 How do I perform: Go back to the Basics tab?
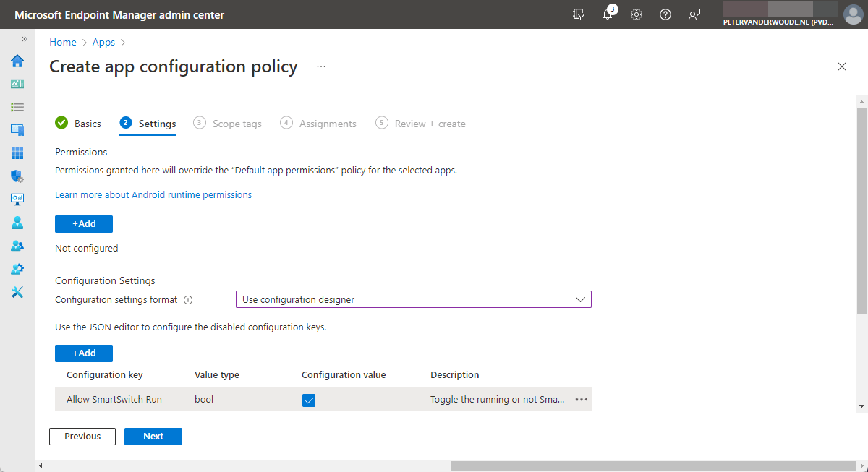(x=87, y=123)
